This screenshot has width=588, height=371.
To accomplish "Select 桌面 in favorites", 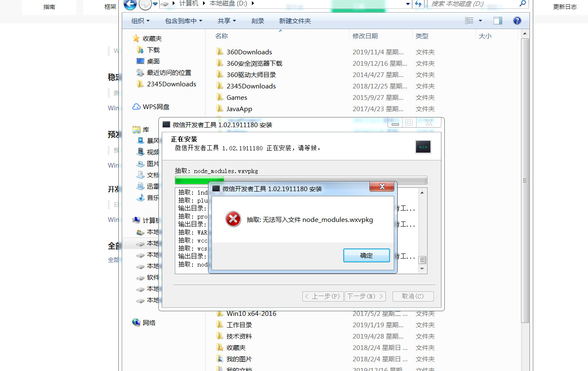I will 153,61.
